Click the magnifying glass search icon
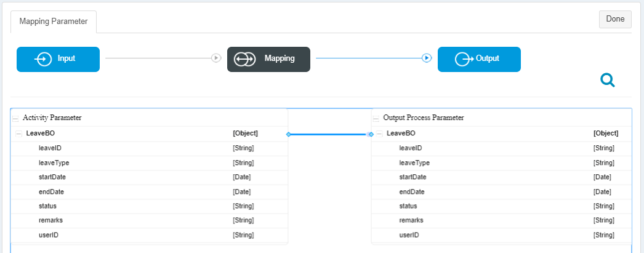The width and height of the screenshot is (644, 253). tap(608, 80)
